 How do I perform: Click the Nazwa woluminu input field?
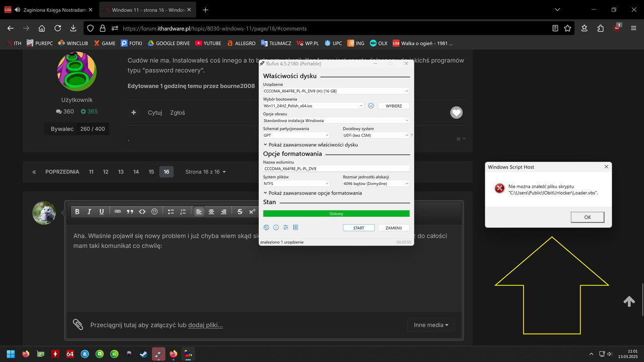pos(336,169)
